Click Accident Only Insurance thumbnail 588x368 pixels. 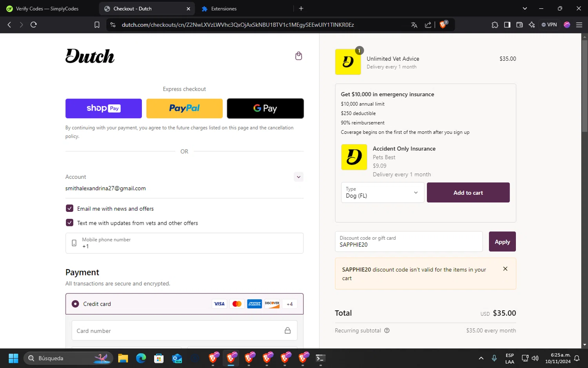[354, 157]
